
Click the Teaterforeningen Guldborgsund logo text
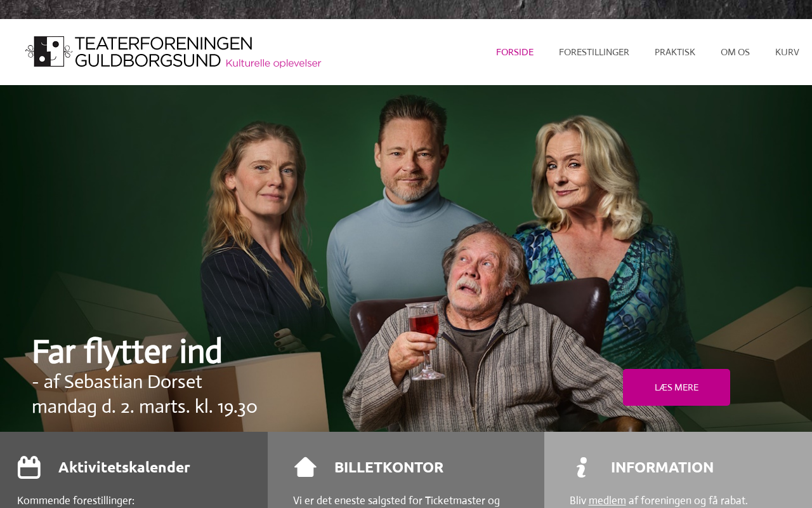[x=164, y=51]
